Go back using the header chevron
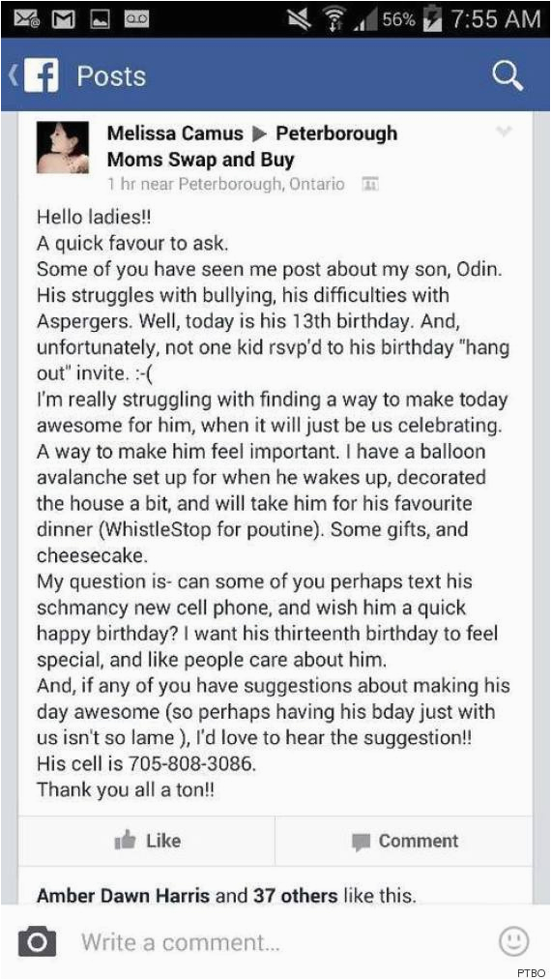This screenshot has height=980, width=551. 12,75
